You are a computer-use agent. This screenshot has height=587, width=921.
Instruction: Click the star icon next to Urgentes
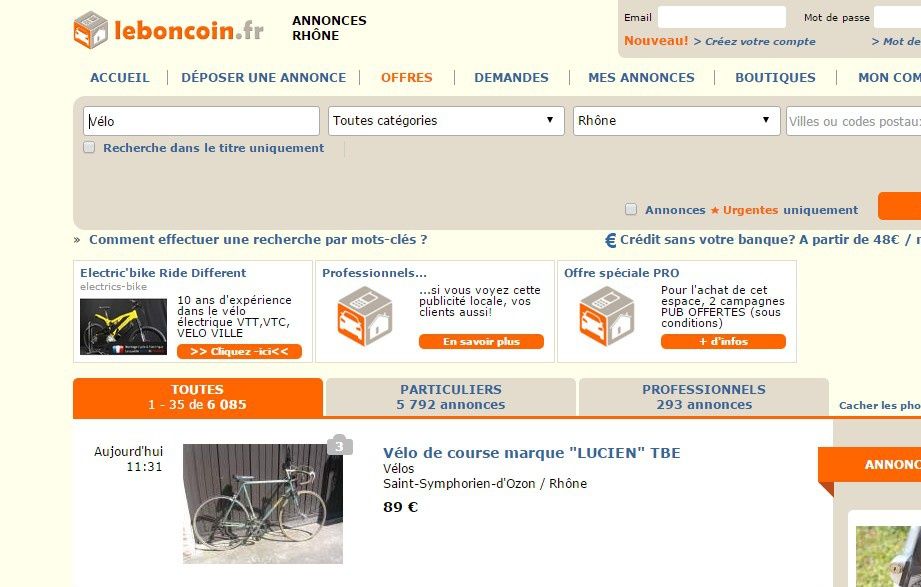pyautogui.click(x=715, y=210)
